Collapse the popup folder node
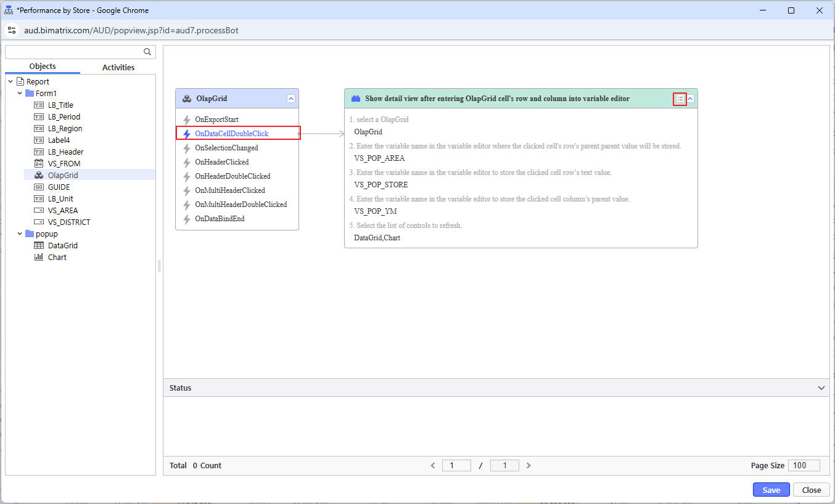The height and width of the screenshot is (504, 835). click(20, 234)
